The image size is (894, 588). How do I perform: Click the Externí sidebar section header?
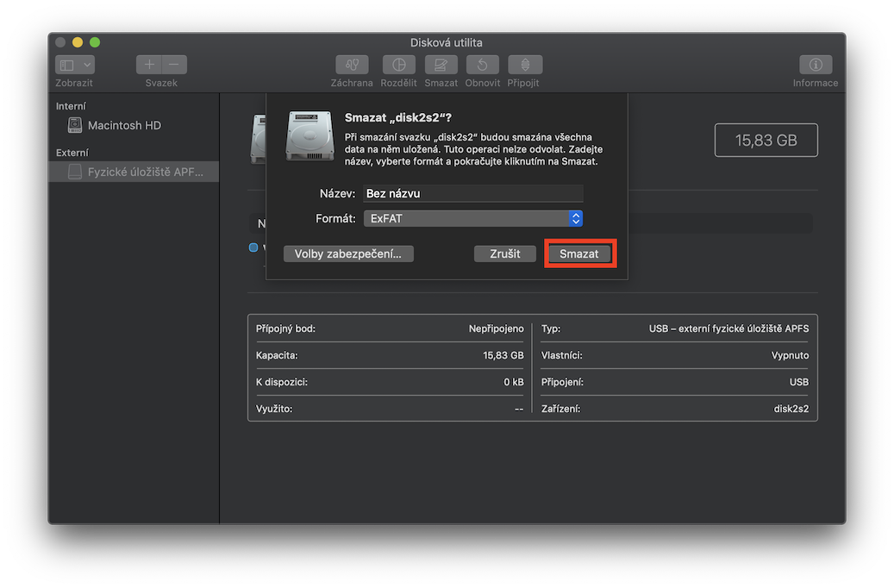[72, 153]
